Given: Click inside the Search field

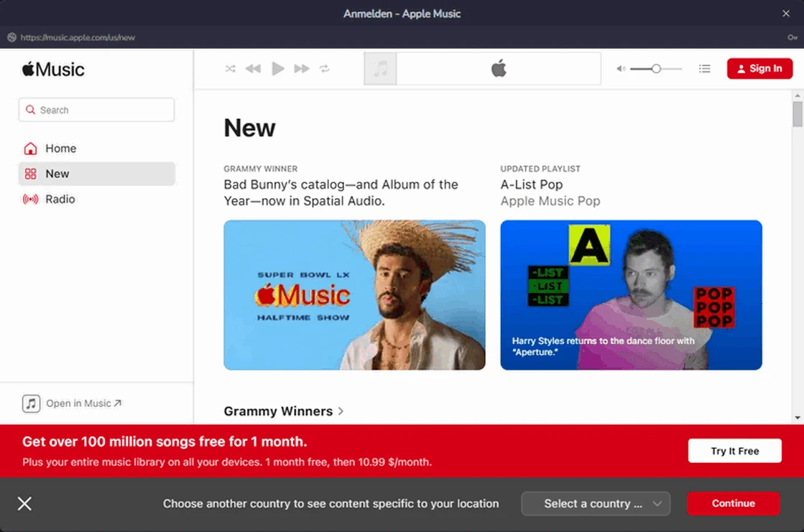Looking at the screenshot, I should [96, 109].
